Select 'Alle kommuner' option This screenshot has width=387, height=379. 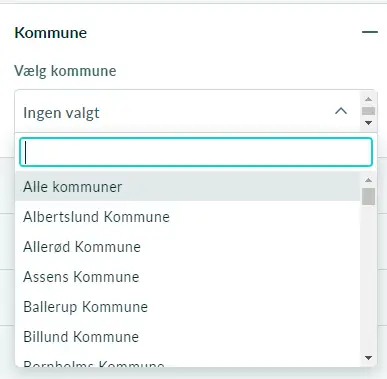point(188,186)
